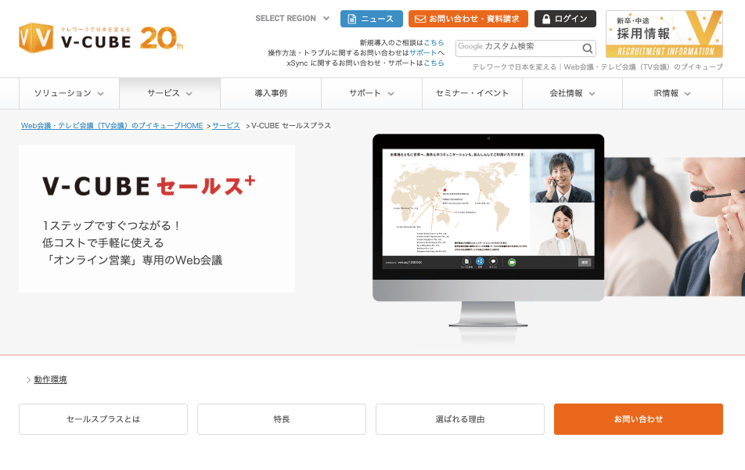Click the セールスプラスとは button
Image resolution: width=745 pixels, height=470 pixels.
(103, 419)
